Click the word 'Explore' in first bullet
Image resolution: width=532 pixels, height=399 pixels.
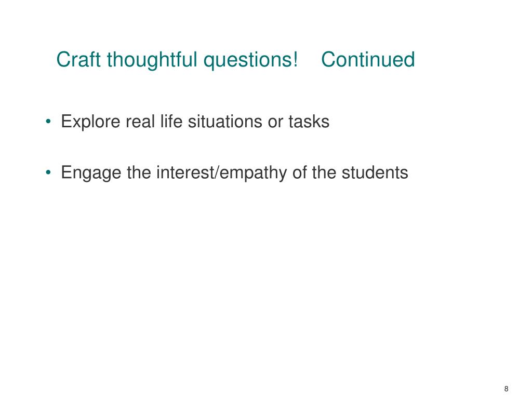coord(90,122)
